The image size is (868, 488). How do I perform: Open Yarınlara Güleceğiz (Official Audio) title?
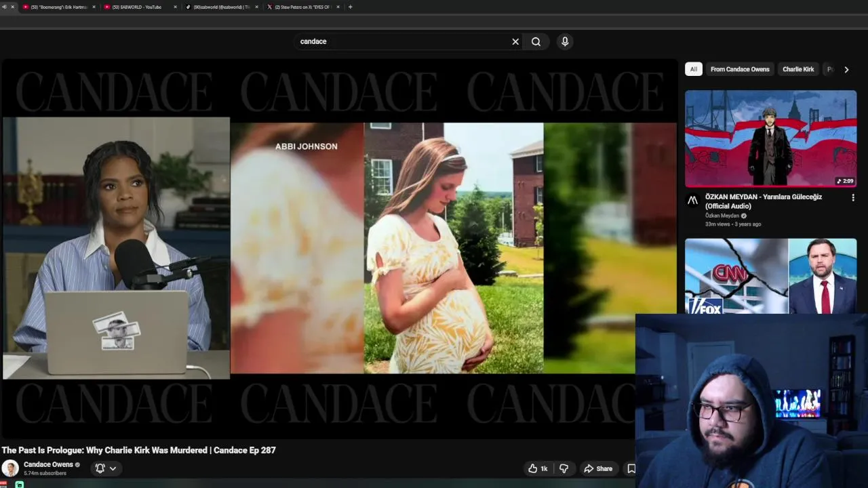(x=764, y=201)
